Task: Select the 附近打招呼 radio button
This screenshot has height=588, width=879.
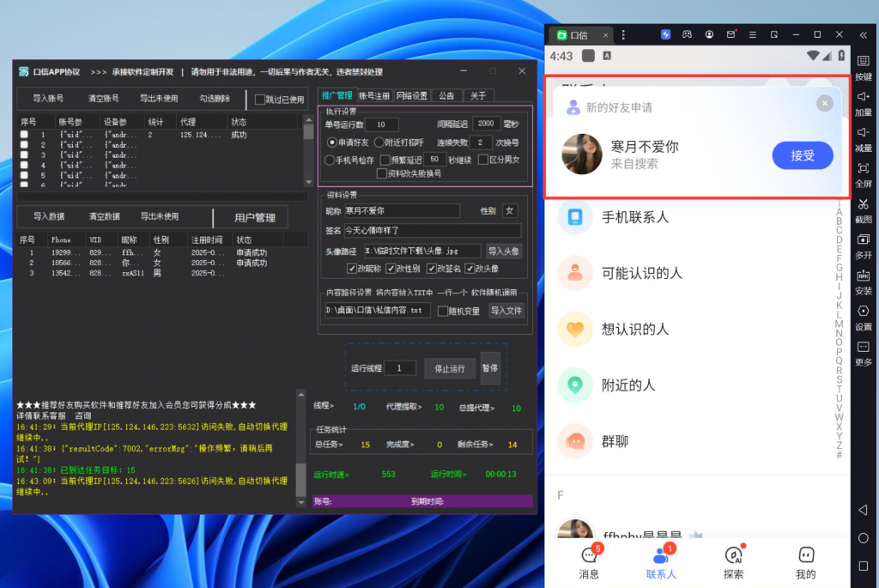Action: (x=380, y=142)
